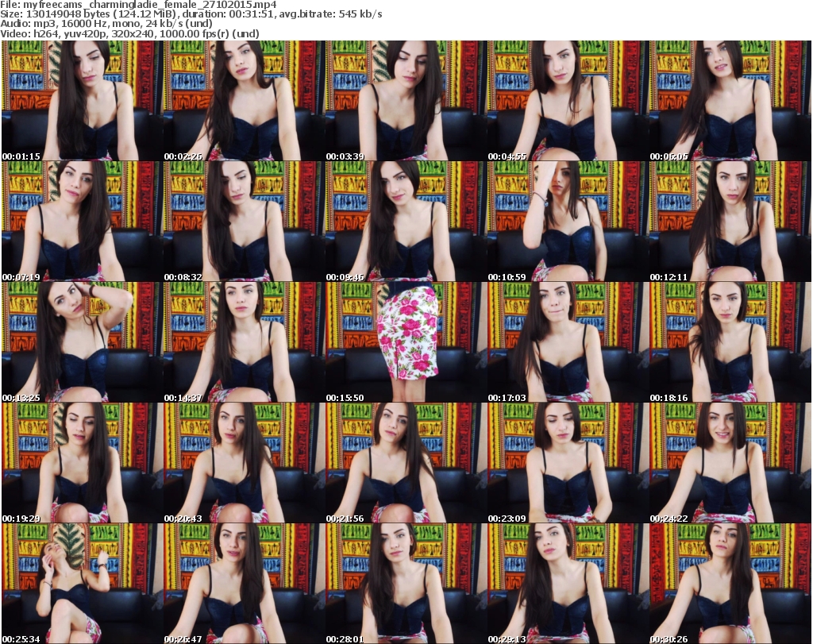Select the thumbnail timestamped 00:02:26
Viewport: 813px width, 644px height.
click(x=245, y=101)
